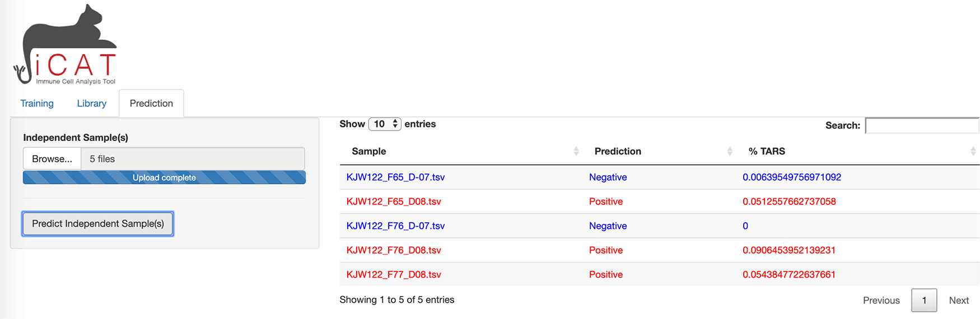This screenshot has height=319, width=980.
Task: Sort table by Sample column arrows
Action: (x=576, y=151)
